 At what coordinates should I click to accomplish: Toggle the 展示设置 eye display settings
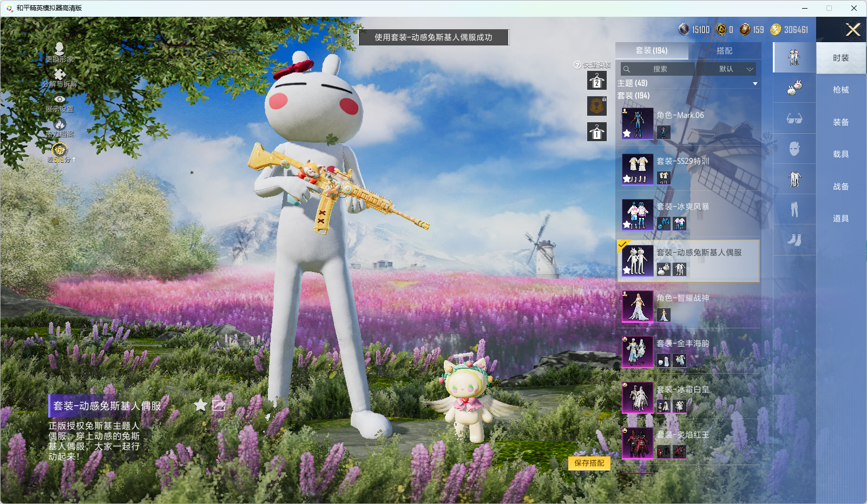coord(60,99)
